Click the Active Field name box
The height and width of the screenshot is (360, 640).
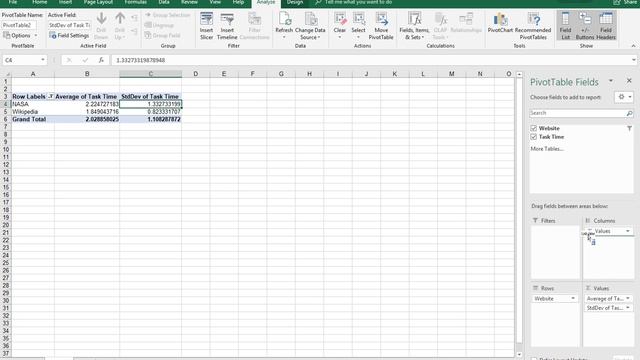(x=69, y=25)
